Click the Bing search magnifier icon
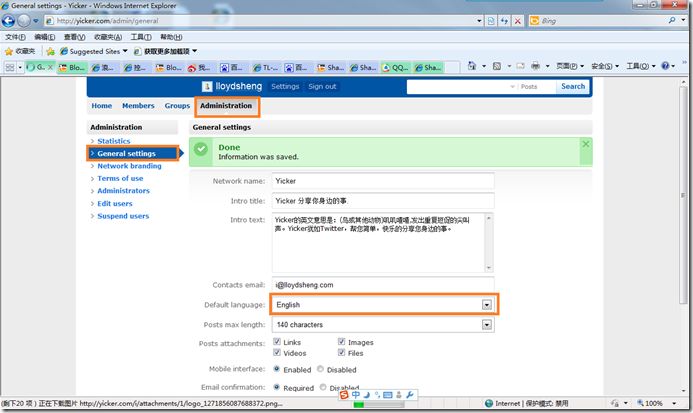 tap(672, 20)
